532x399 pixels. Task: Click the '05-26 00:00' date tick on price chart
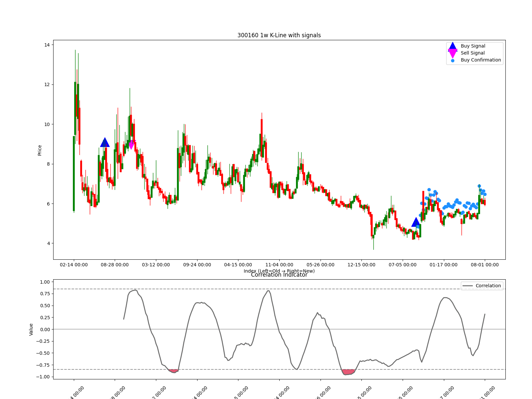pos(321,265)
